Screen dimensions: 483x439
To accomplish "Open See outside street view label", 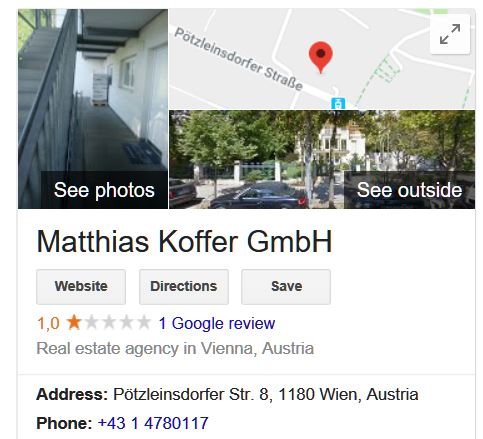I will pyautogui.click(x=409, y=190).
